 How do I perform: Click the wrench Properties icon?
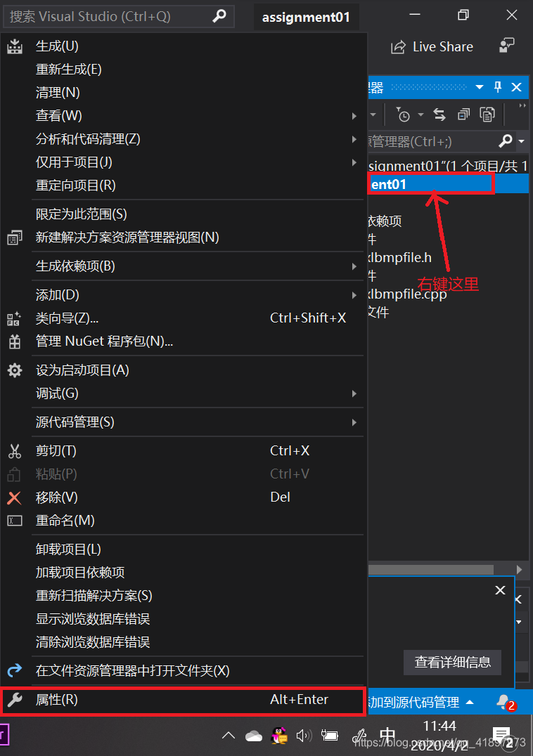15,700
